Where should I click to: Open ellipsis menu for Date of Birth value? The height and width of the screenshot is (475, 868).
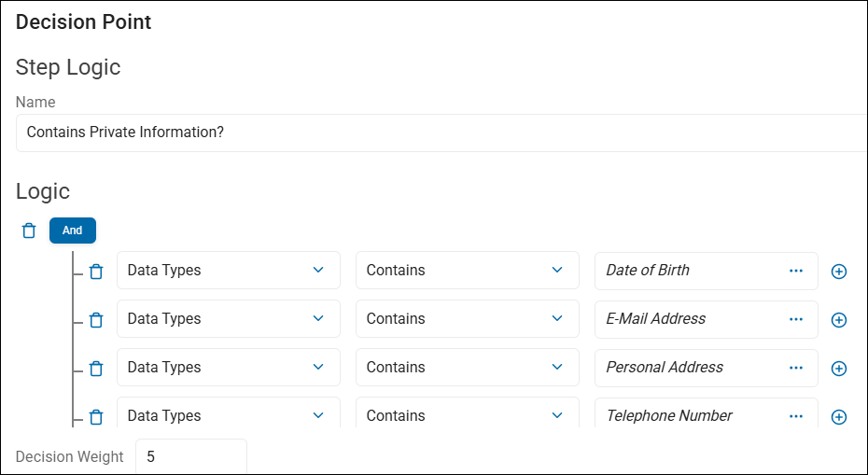pos(796,271)
